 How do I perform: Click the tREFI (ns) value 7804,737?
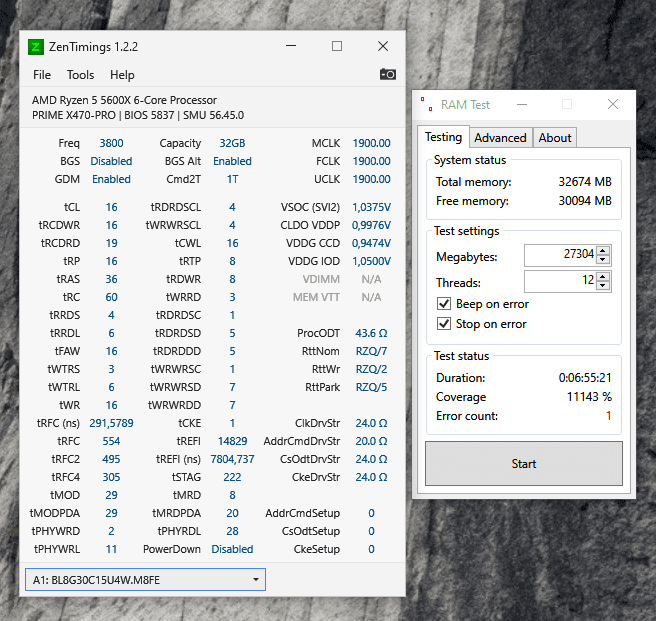(232, 459)
